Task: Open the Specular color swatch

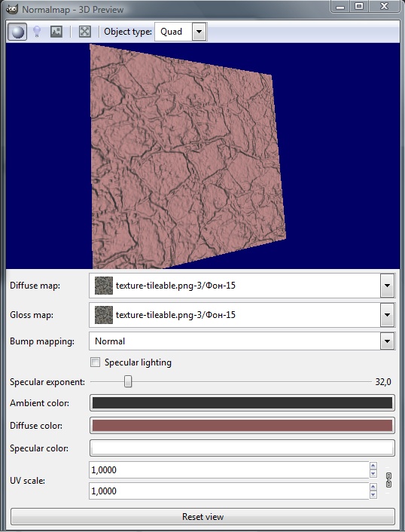Action: point(242,448)
